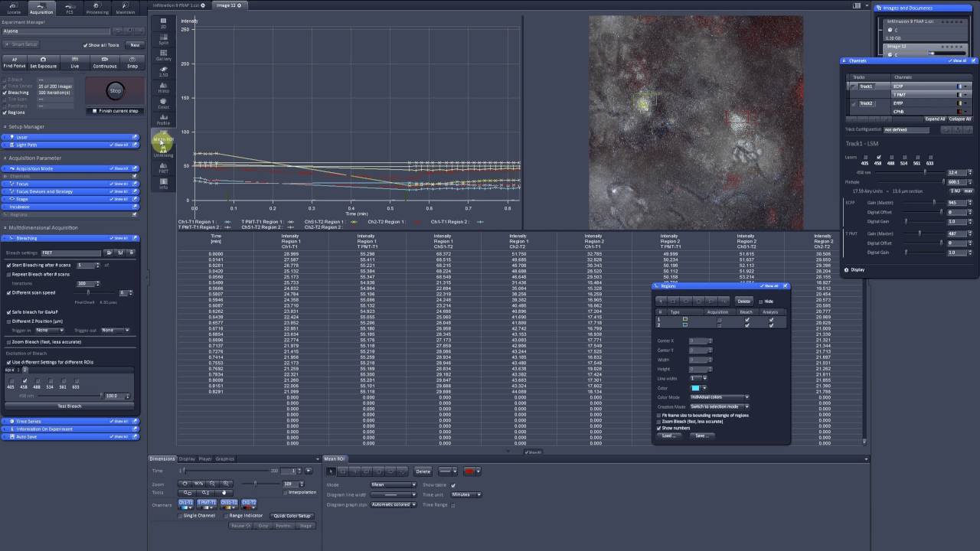
Task: Switch to the Split view
Action: point(163,40)
